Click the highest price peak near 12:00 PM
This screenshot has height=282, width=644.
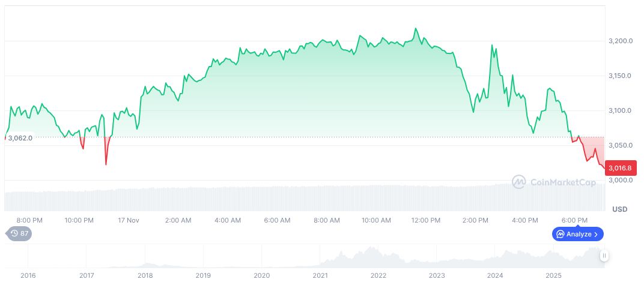[x=416, y=28]
